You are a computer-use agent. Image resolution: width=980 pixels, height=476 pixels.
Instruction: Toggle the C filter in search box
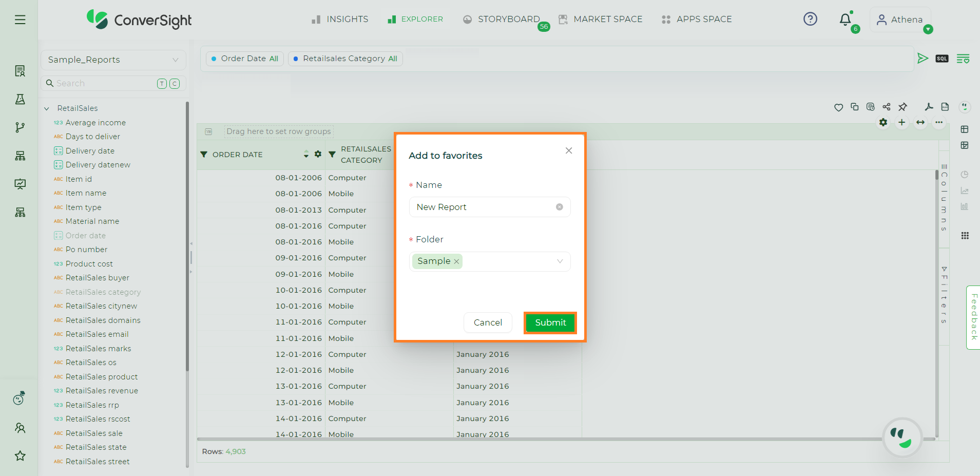[x=175, y=84]
